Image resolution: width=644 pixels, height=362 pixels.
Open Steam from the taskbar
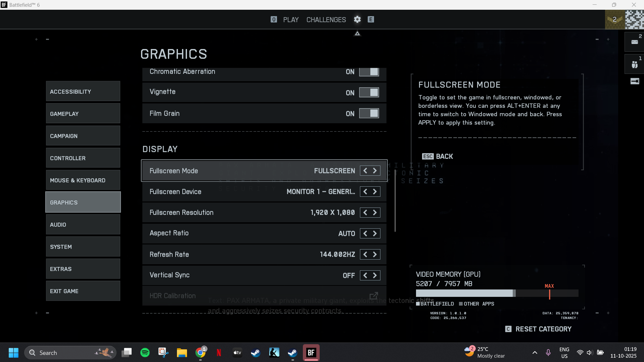click(x=256, y=353)
